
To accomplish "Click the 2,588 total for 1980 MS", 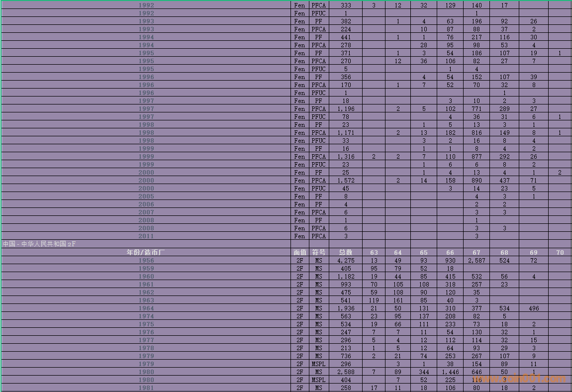I will point(346,372).
